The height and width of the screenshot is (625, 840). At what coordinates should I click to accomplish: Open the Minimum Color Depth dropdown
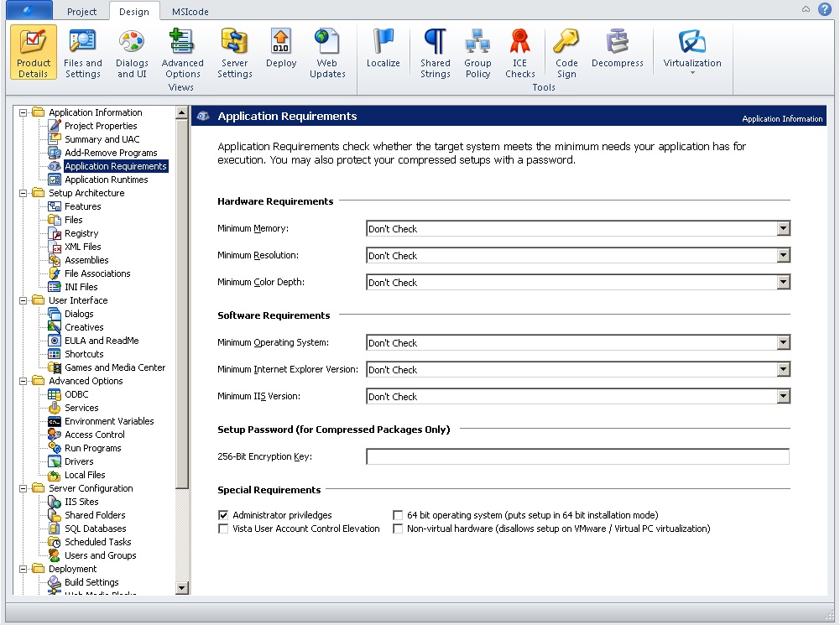coord(783,282)
